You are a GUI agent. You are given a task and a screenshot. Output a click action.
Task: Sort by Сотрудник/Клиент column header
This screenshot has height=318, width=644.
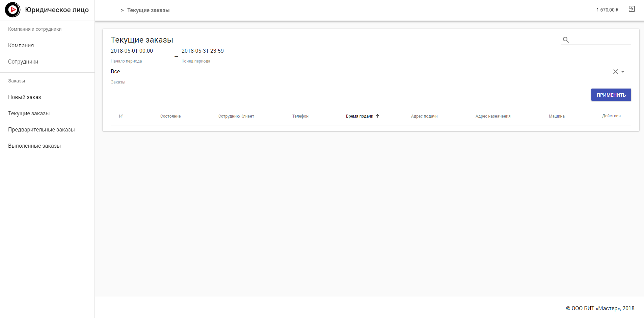coord(236,116)
